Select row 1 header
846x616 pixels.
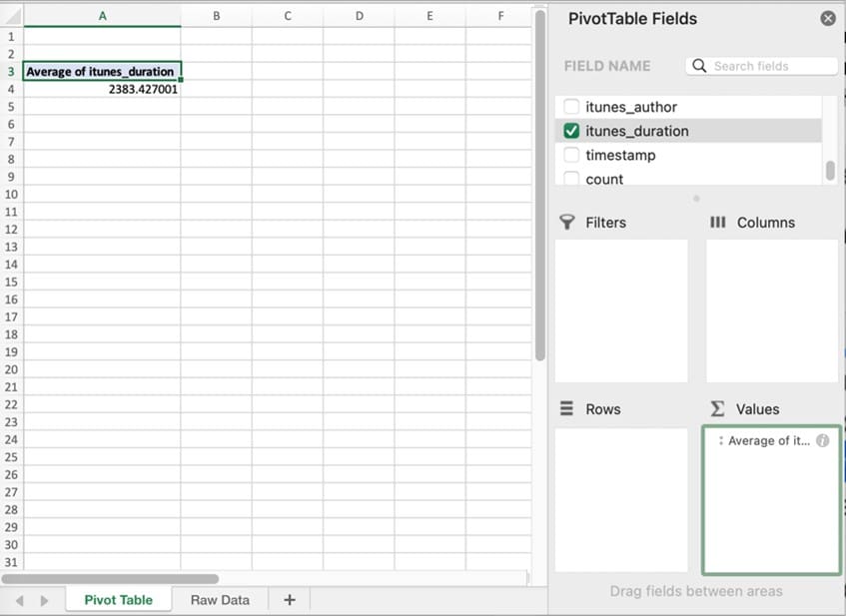(11, 37)
